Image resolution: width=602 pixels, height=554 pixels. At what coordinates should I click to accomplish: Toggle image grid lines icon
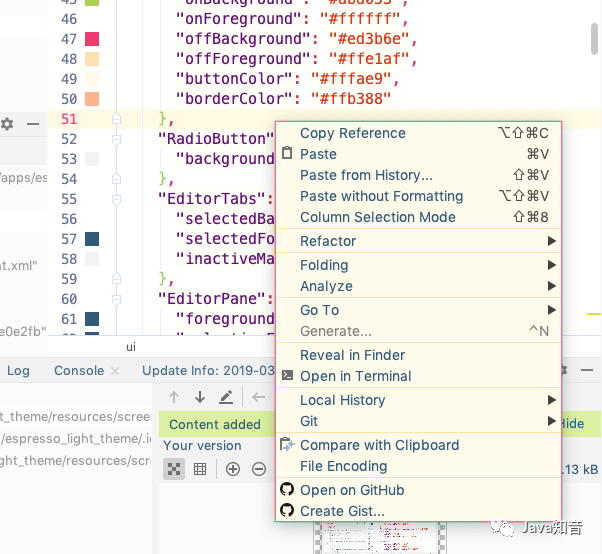200,469
